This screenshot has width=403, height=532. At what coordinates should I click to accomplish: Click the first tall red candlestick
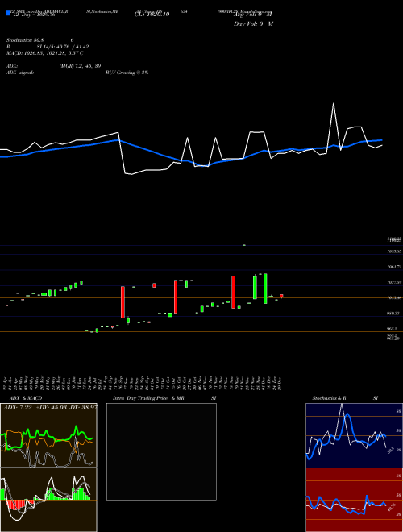pyautogui.click(x=123, y=302)
